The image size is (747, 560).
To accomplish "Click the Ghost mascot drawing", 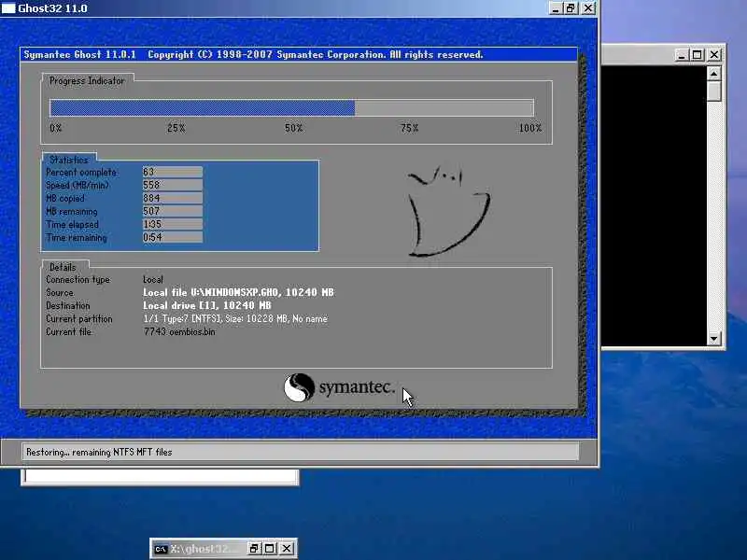I will coord(448,211).
